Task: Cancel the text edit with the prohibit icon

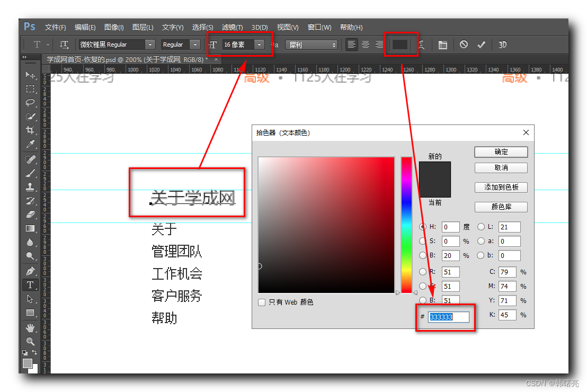Action: tap(463, 44)
